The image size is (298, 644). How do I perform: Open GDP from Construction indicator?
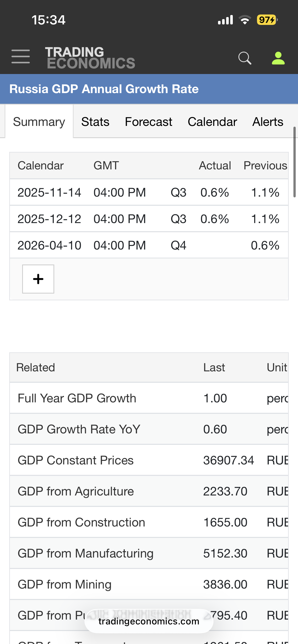81,522
